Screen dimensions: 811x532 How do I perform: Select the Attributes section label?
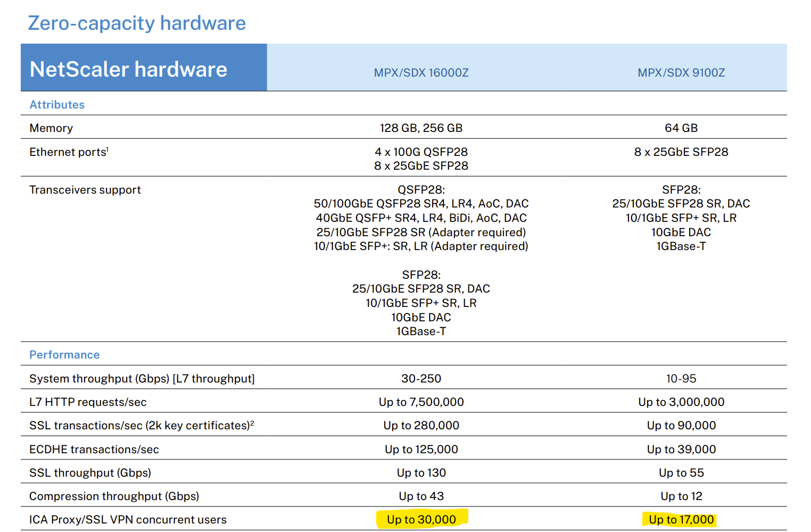[57, 104]
